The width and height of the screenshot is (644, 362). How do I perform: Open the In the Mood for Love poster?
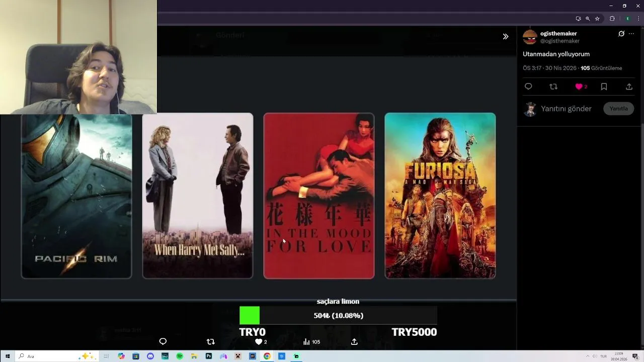pyautogui.click(x=319, y=196)
